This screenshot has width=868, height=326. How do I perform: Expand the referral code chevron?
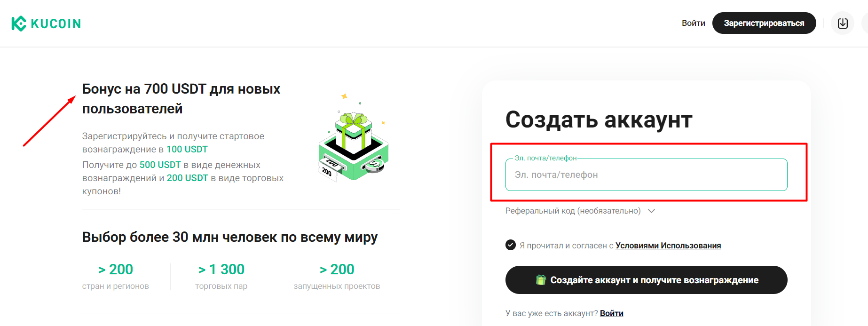(x=652, y=211)
